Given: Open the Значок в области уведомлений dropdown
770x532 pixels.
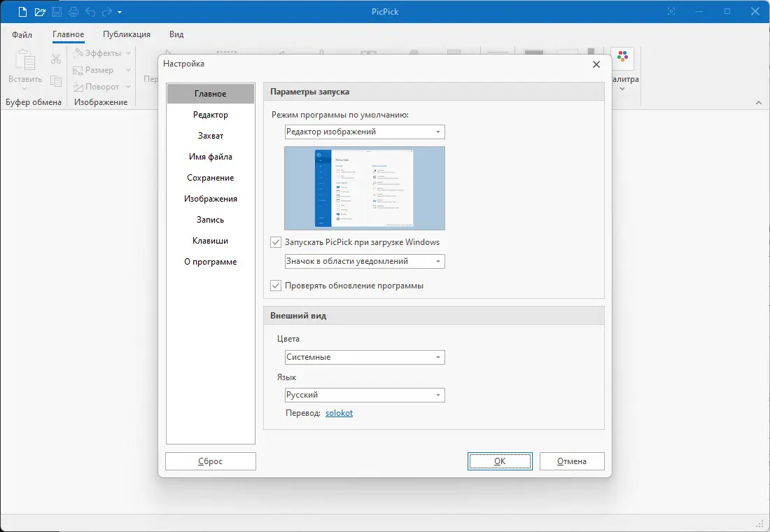Looking at the screenshot, I should 365,261.
